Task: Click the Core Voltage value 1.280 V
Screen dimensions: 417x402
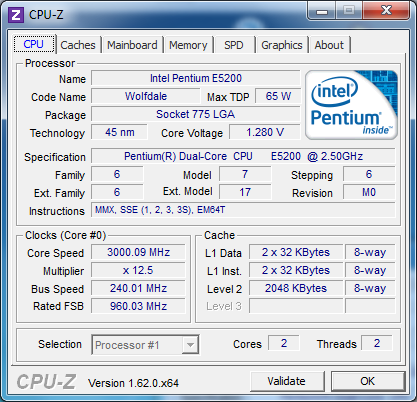Action: [265, 132]
